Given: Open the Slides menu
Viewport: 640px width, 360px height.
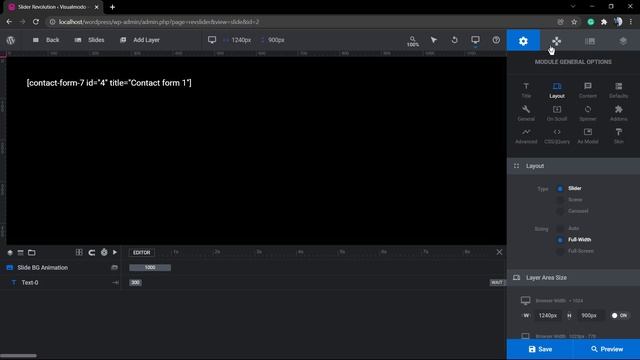Looking at the screenshot, I should [89, 40].
